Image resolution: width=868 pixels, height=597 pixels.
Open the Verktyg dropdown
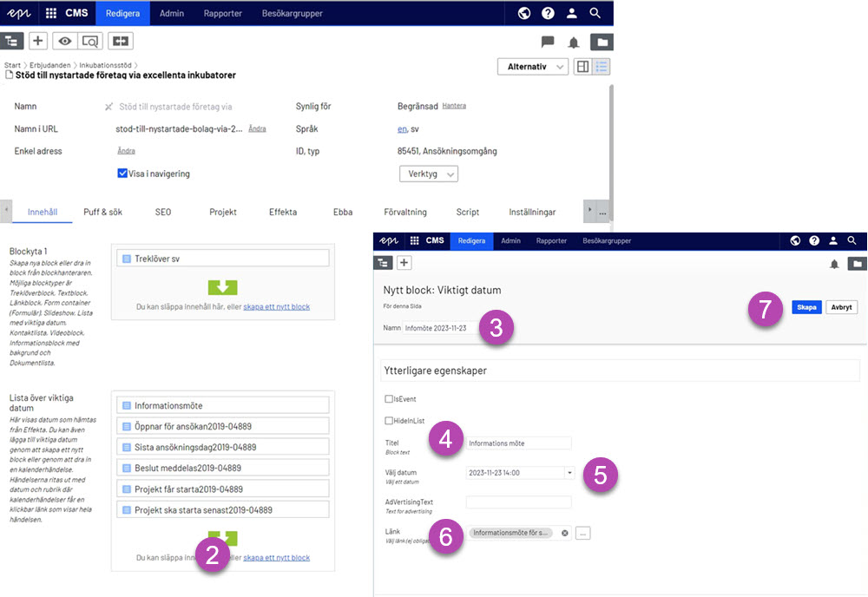point(429,174)
